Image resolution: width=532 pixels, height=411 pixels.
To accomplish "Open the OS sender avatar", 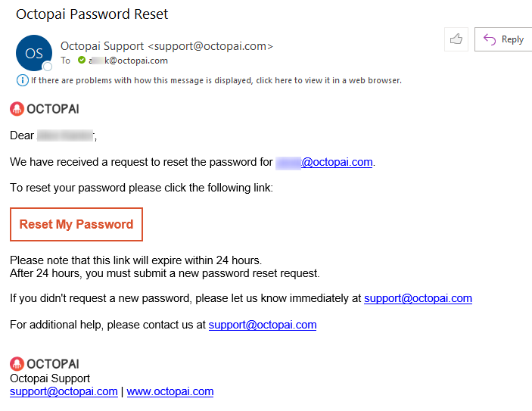I will 34,53.
